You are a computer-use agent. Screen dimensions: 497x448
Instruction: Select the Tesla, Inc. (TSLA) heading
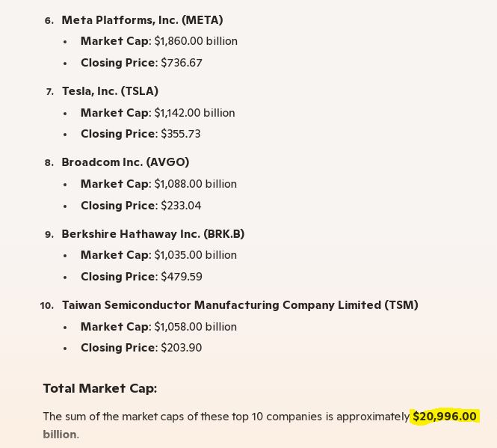(110, 91)
